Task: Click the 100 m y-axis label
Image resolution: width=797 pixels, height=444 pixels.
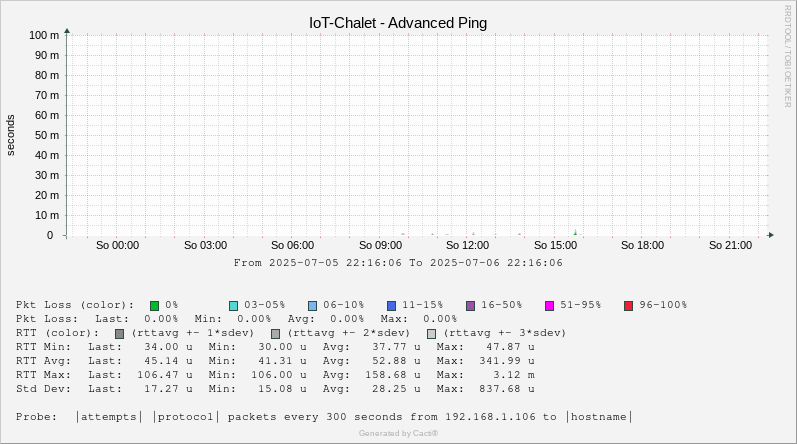Action: (x=44, y=35)
